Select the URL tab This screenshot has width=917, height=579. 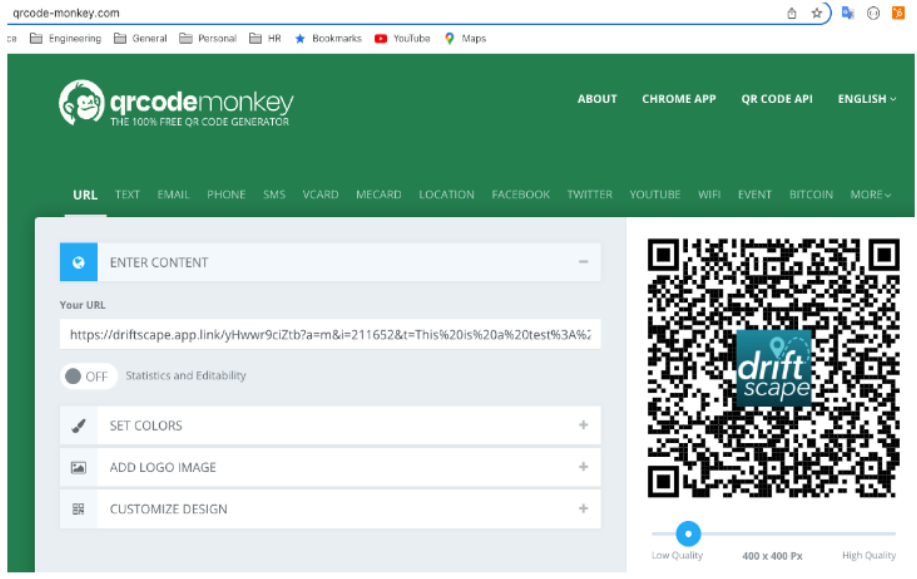click(85, 195)
